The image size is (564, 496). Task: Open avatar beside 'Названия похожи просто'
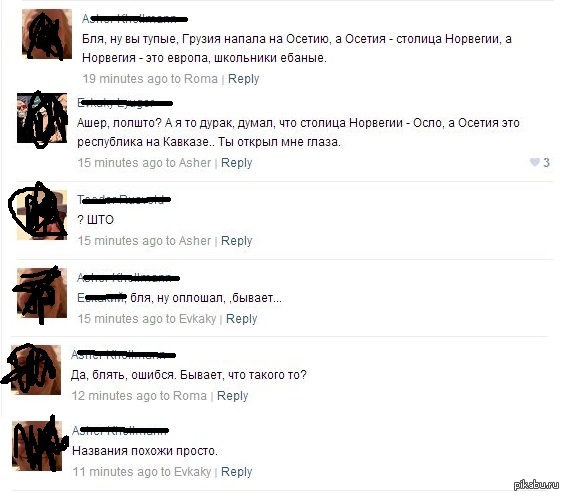37,446
